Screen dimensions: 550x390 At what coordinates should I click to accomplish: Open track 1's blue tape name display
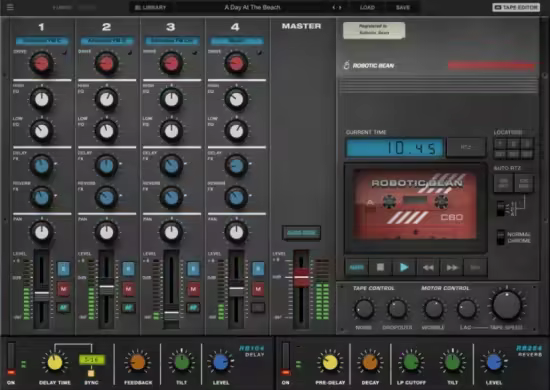coord(42,41)
